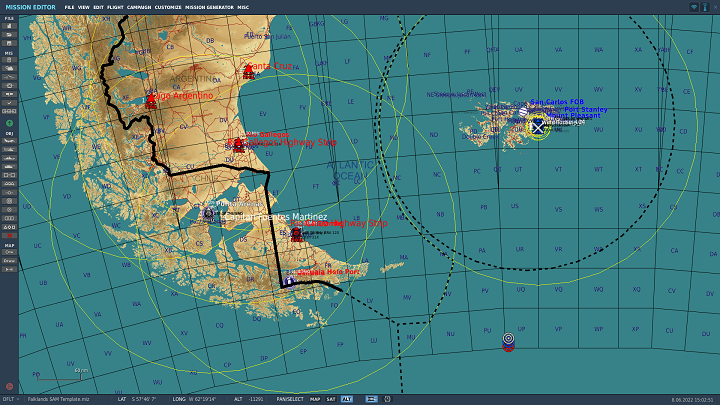The width and height of the screenshot is (720, 405).
Task: Click the red exit icon at bottom left
Action: [x=9, y=386]
